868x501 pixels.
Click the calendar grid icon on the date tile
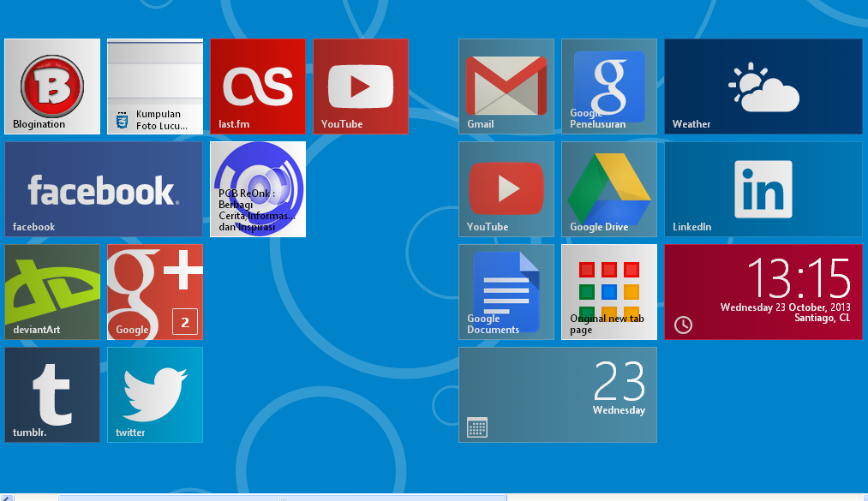tap(477, 427)
